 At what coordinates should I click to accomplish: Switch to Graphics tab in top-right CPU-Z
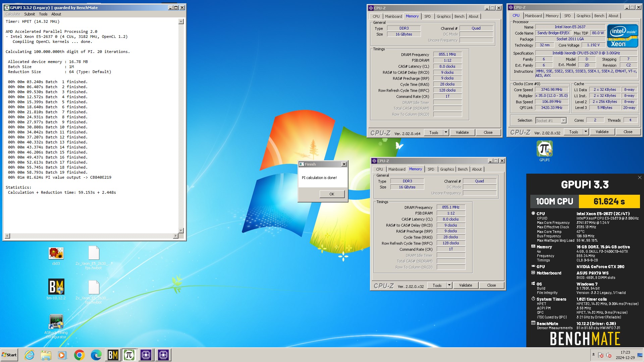coord(584,16)
